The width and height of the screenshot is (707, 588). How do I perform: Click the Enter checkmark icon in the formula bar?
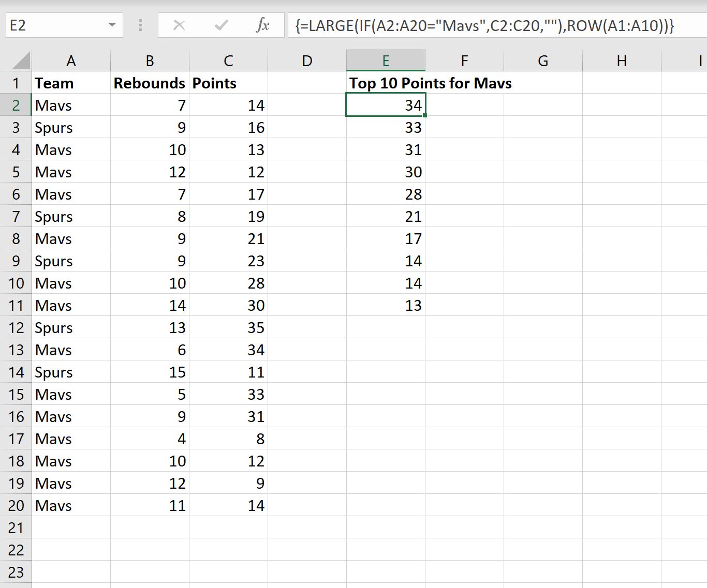[x=221, y=24]
